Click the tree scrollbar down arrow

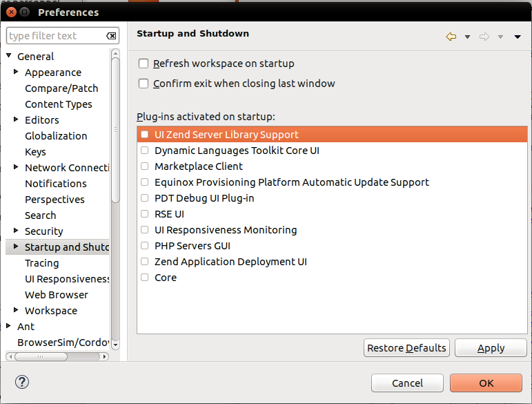coord(115,345)
